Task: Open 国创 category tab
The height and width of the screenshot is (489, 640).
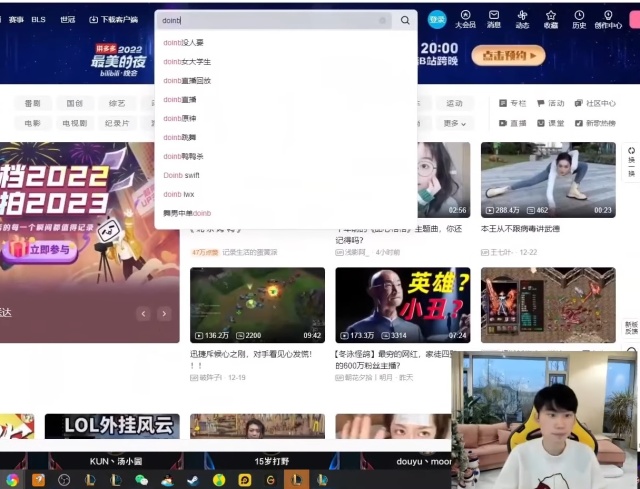Action: [75, 103]
